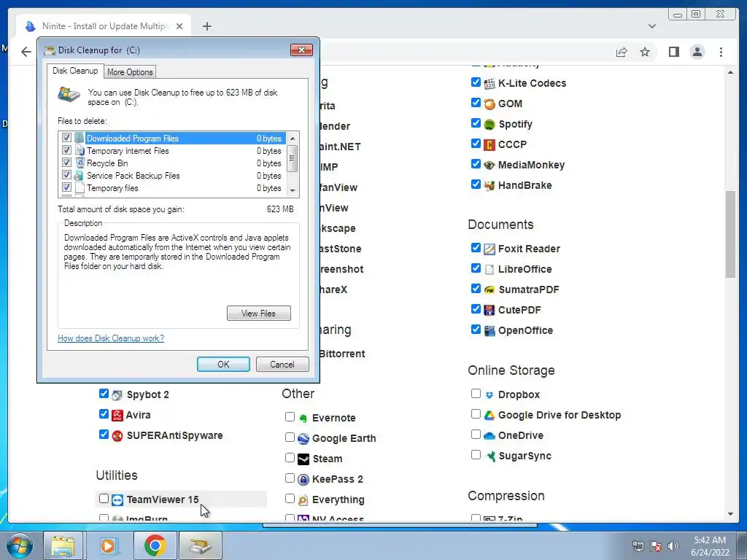Click the page's vertical scrollbar thumb
Viewport: 747px width, 560px height.
pyautogui.click(x=730, y=233)
